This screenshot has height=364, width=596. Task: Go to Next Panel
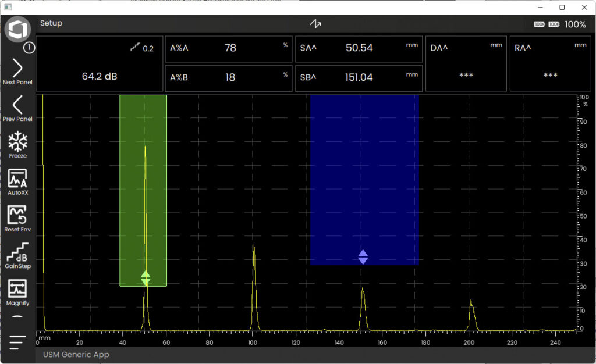pyautogui.click(x=17, y=72)
